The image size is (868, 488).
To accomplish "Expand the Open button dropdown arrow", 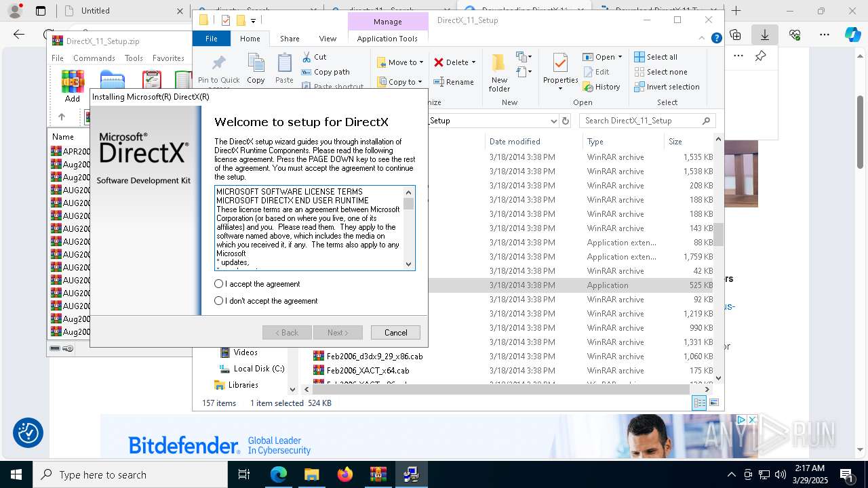I will click(620, 57).
